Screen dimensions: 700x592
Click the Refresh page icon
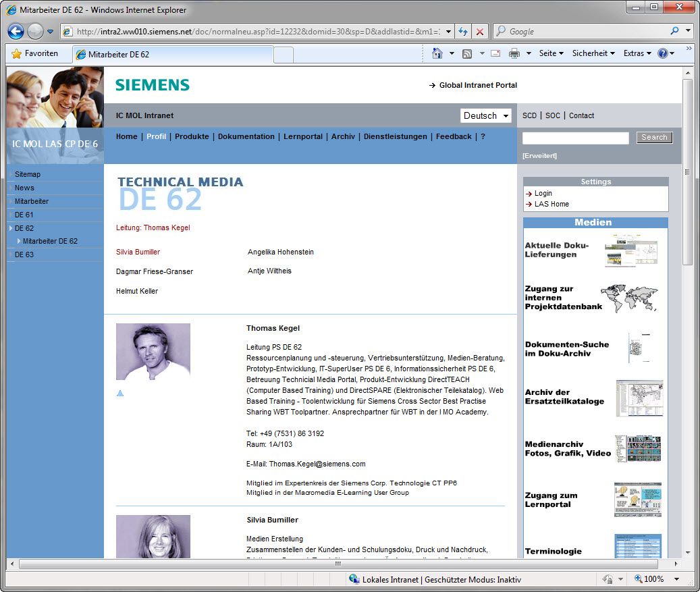tap(462, 32)
